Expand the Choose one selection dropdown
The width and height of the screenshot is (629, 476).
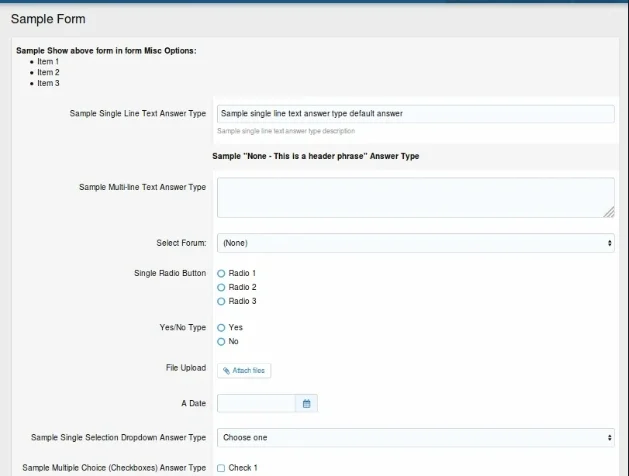[x=415, y=437]
